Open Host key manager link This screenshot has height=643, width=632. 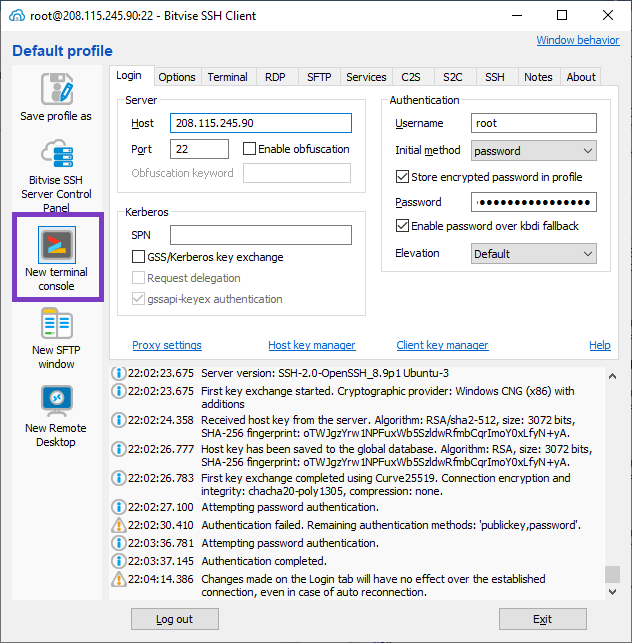[x=312, y=345]
